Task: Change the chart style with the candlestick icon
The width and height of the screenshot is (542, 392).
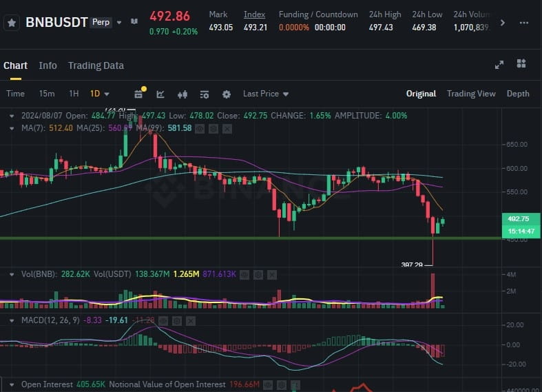Action: click(x=183, y=94)
